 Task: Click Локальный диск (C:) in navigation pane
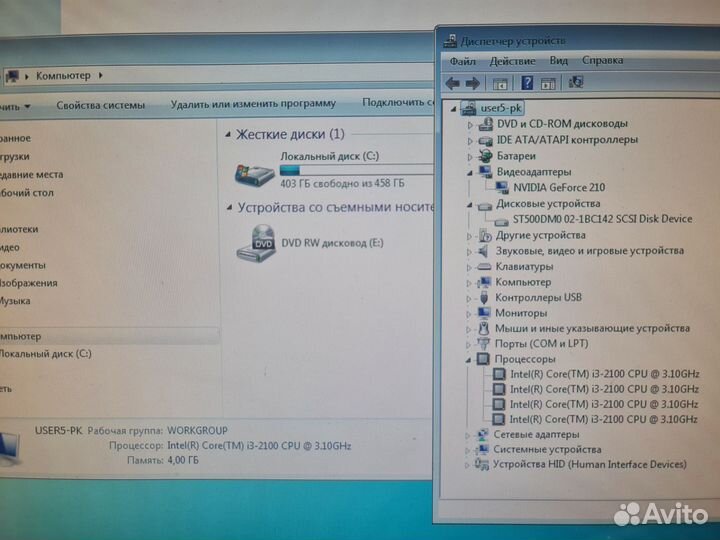[x=45, y=354]
